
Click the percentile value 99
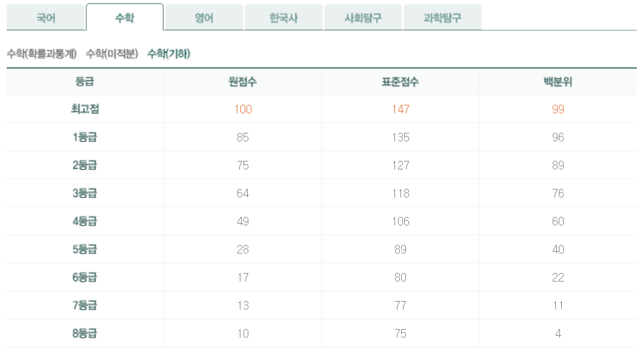point(558,109)
